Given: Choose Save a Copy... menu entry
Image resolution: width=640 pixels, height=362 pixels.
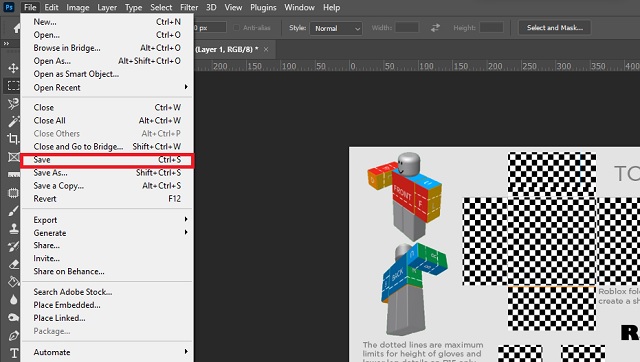Looking at the screenshot, I should point(107,186).
